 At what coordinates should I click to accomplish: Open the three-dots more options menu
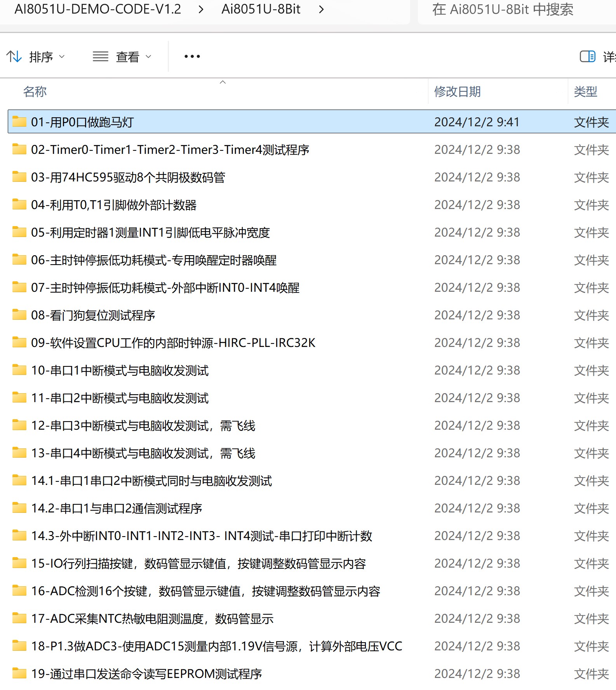[192, 57]
